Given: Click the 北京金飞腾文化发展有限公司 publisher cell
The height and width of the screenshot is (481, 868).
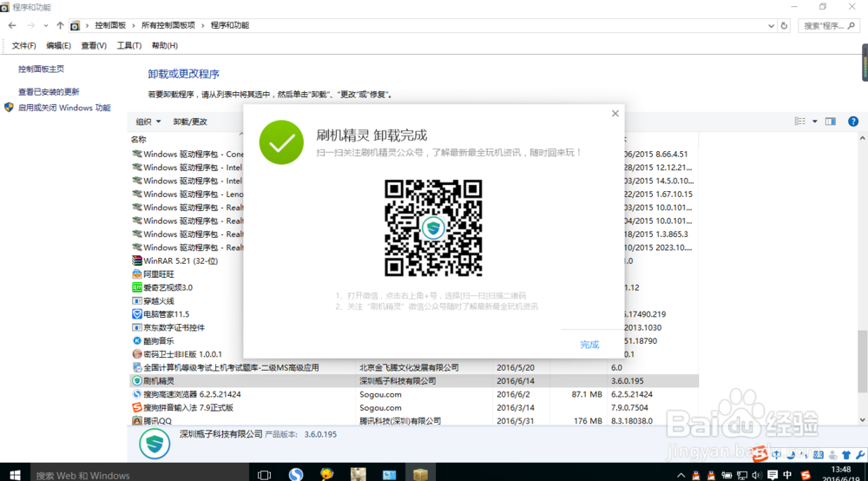Looking at the screenshot, I should [x=409, y=367].
